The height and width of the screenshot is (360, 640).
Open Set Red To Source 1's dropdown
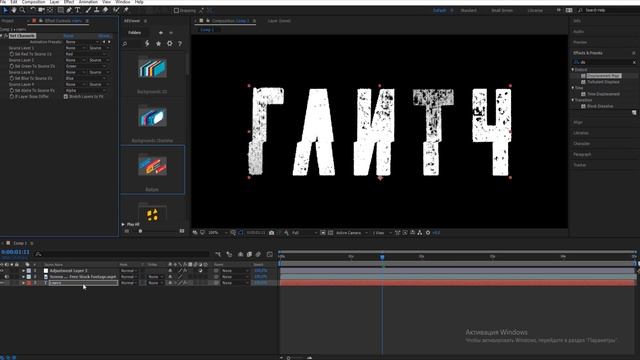pyautogui.click(x=86, y=54)
